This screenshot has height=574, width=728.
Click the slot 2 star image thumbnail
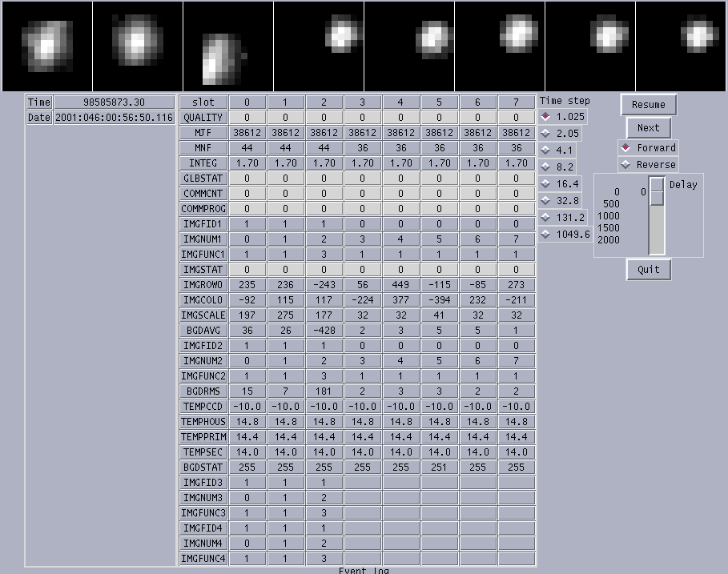click(x=228, y=46)
